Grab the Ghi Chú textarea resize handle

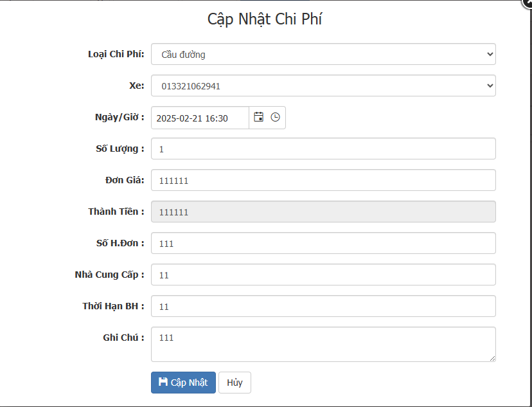492,359
